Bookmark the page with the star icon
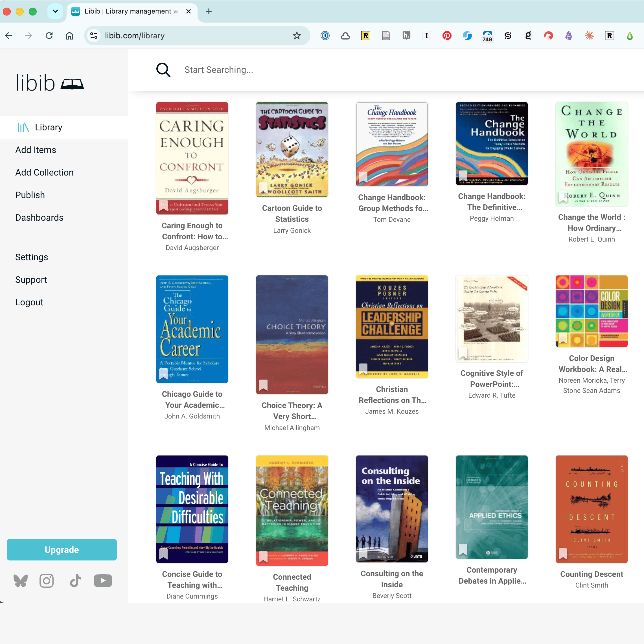Image resolution: width=644 pixels, height=644 pixels. click(x=297, y=36)
